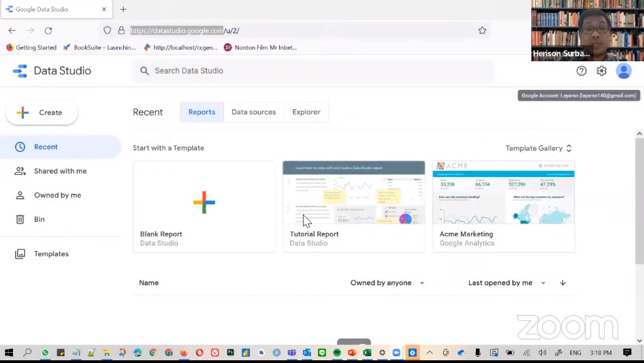Open Excel from the taskbar
Screen dimensions: 644x363
point(367,353)
